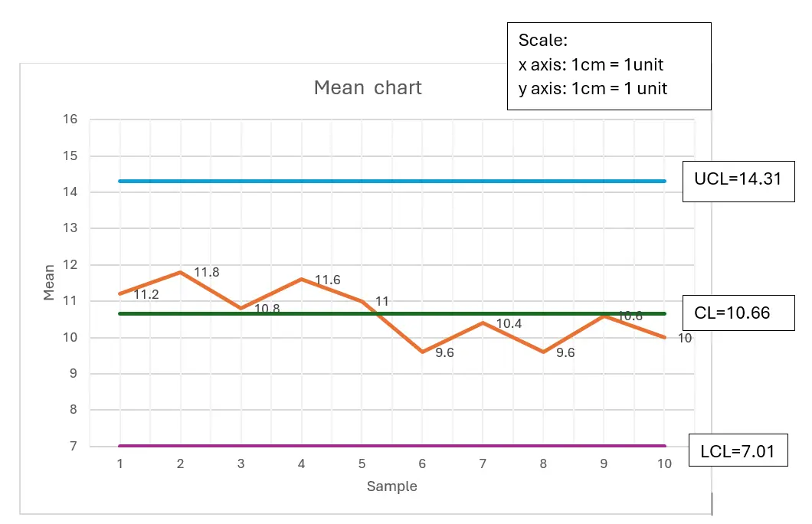
Task: Select the 11.6 data label
Action: pyautogui.click(x=327, y=280)
